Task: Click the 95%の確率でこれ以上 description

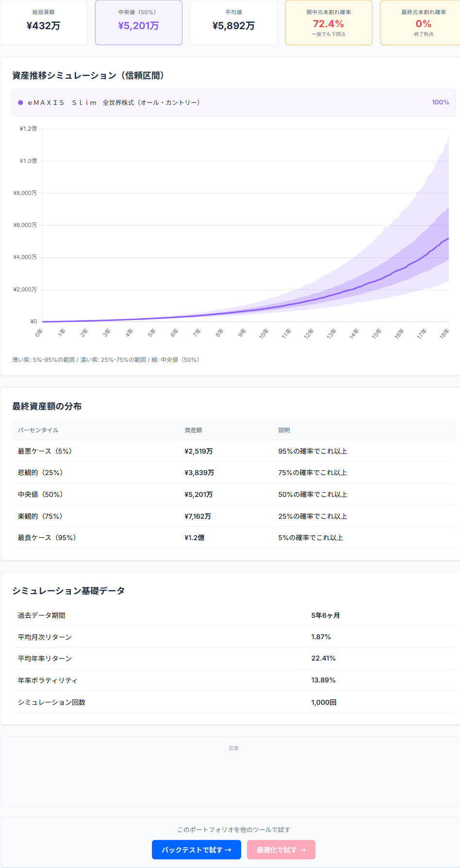Action: pos(313,451)
